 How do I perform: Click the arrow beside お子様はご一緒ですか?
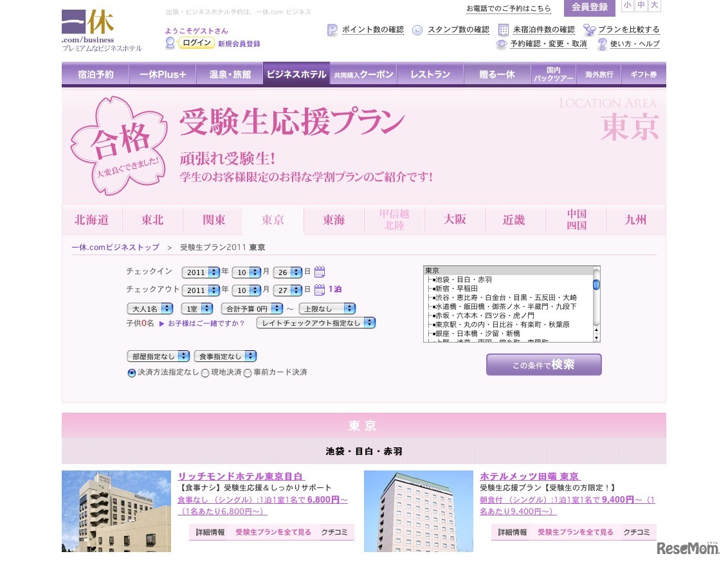161,323
